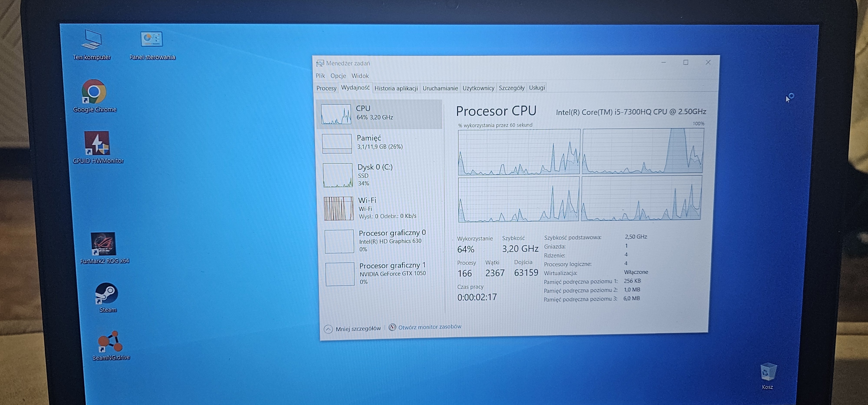Open the Opcje menu

[x=338, y=76]
